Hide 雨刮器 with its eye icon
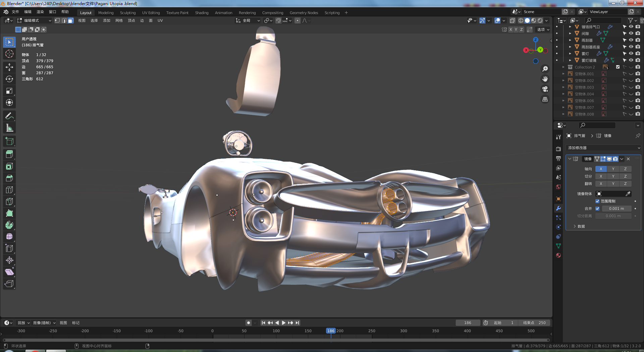644x352 pixels. [631, 40]
